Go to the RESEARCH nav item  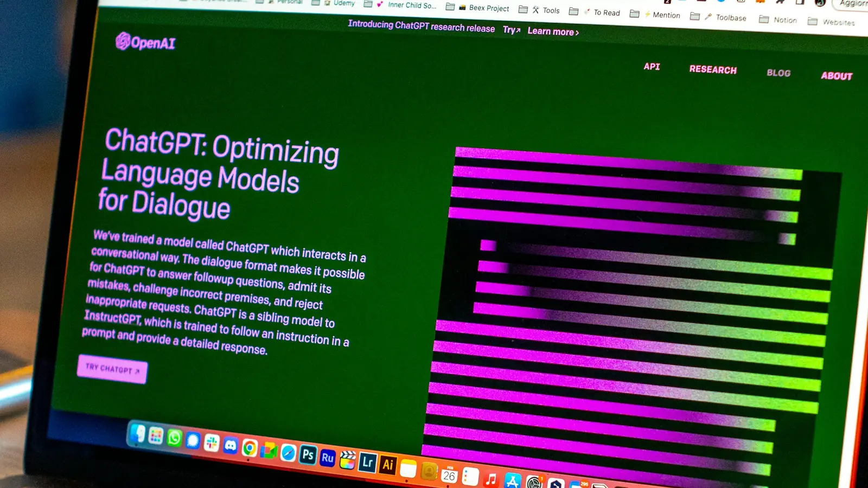tap(713, 69)
